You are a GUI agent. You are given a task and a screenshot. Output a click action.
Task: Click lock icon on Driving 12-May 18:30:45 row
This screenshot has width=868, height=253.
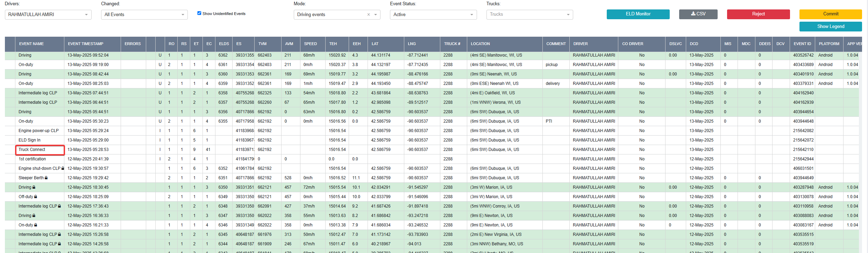(34, 187)
